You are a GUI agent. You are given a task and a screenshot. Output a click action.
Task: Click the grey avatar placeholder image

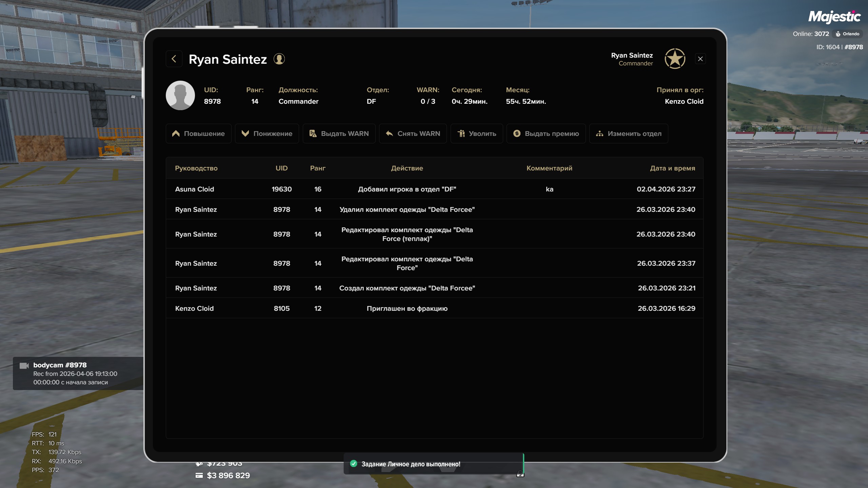180,95
